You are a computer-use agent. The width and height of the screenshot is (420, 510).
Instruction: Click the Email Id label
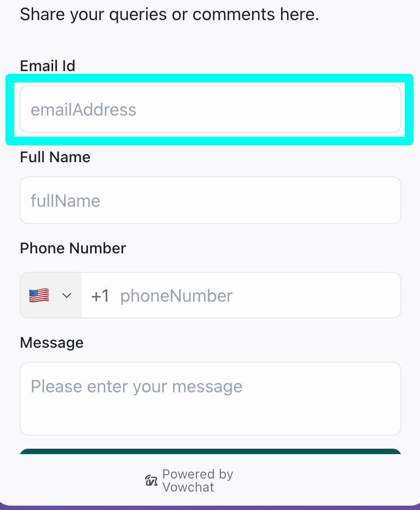click(48, 66)
